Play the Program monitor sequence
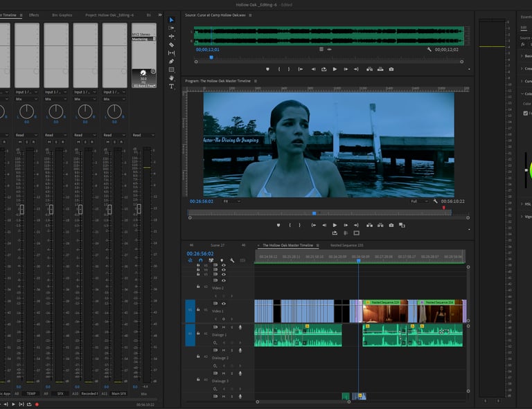 coord(335,225)
